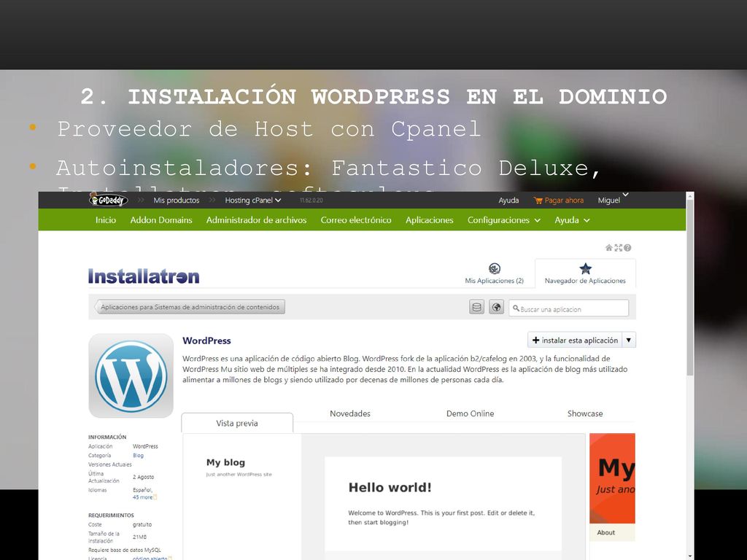
Task: Open the question mark help icon
Action: click(x=627, y=248)
